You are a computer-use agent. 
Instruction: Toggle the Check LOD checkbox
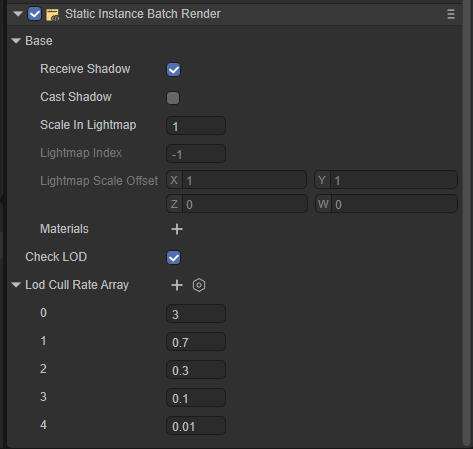pyautogui.click(x=173, y=258)
